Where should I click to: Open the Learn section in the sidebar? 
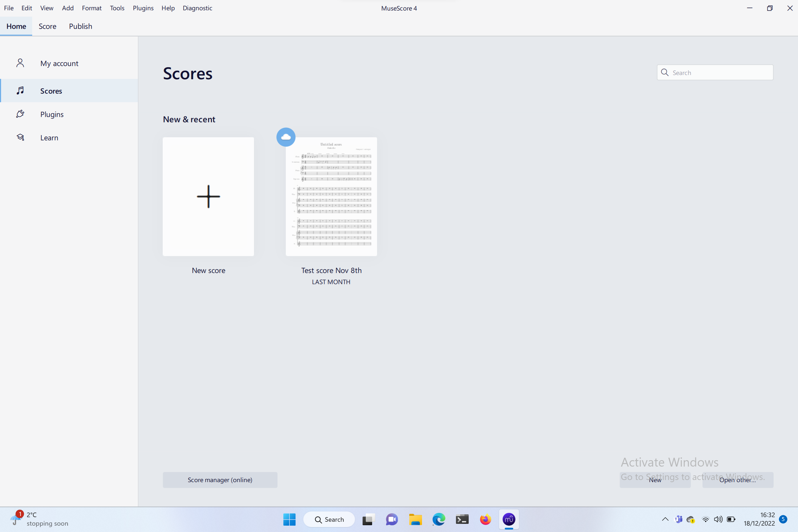(49, 137)
